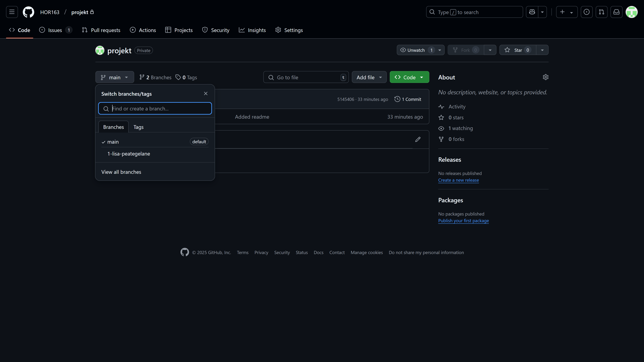Click Do not share my personal information
The height and width of the screenshot is (362, 644).
point(426,253)
